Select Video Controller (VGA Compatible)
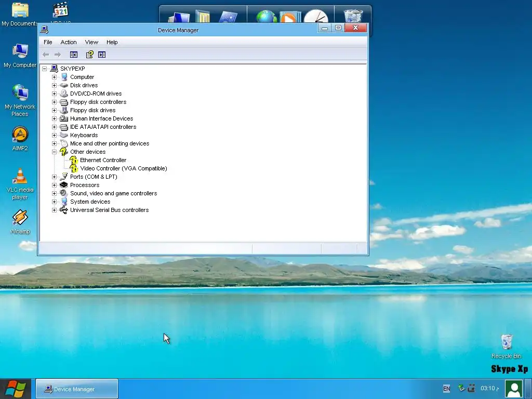The width and height of the screenshot is (532, 399). point(124,168)
